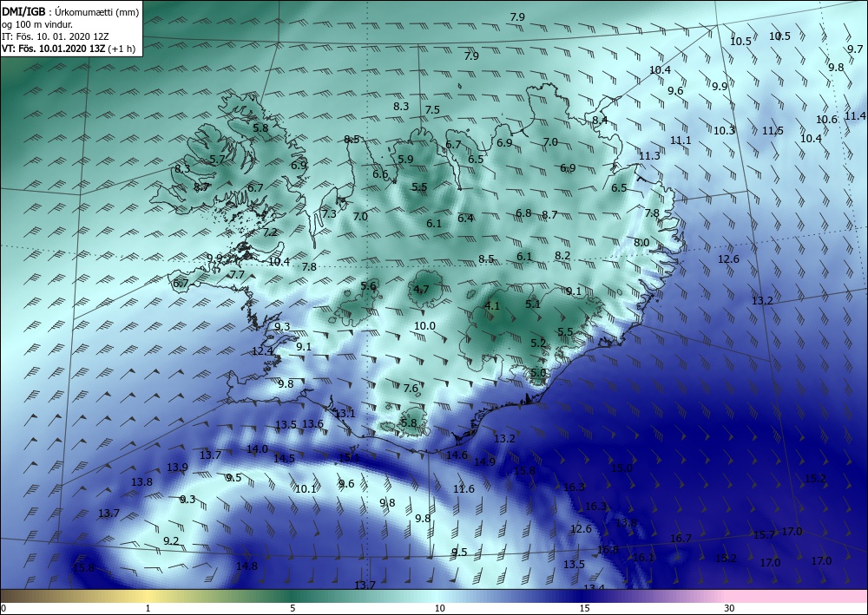Click the 7.5 value on the map
Viewport: 868px width, 615px height.
point(432,110)
